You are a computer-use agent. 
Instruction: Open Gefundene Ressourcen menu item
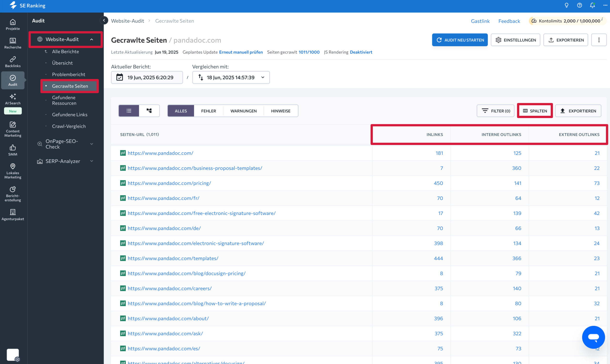pos(64,100)
